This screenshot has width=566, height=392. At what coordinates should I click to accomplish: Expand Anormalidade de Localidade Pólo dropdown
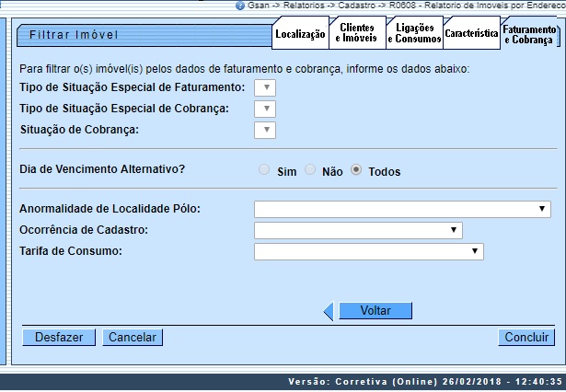click(403, 209)
